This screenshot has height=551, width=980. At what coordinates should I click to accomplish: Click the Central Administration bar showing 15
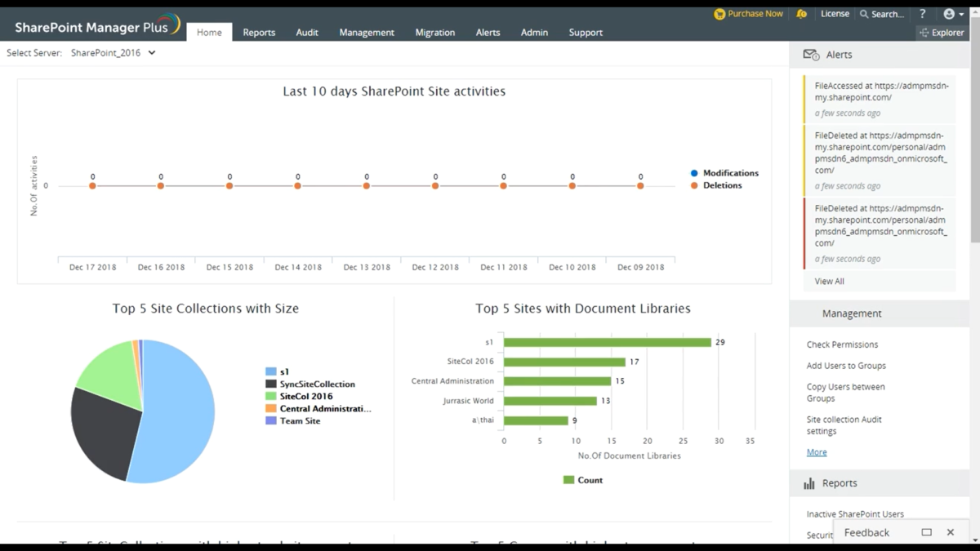pos(557,381)
